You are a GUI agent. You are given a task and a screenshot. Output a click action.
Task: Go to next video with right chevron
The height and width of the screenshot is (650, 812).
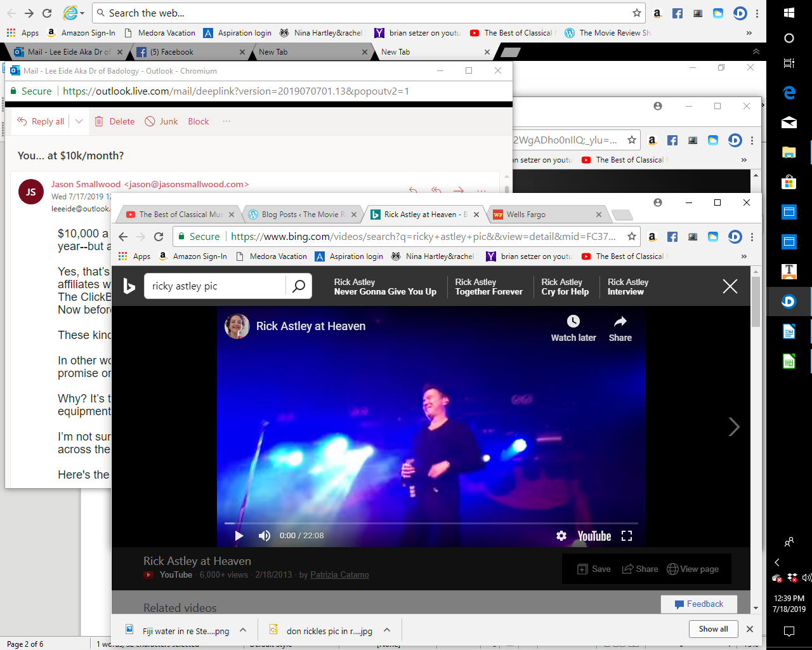coord(734,427)
